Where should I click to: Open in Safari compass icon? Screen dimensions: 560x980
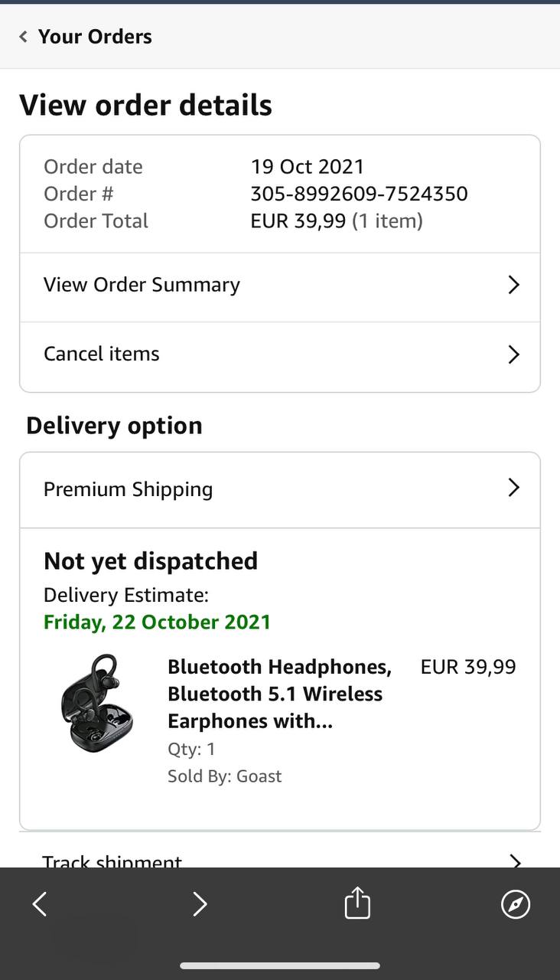click(x=515, y=904)
